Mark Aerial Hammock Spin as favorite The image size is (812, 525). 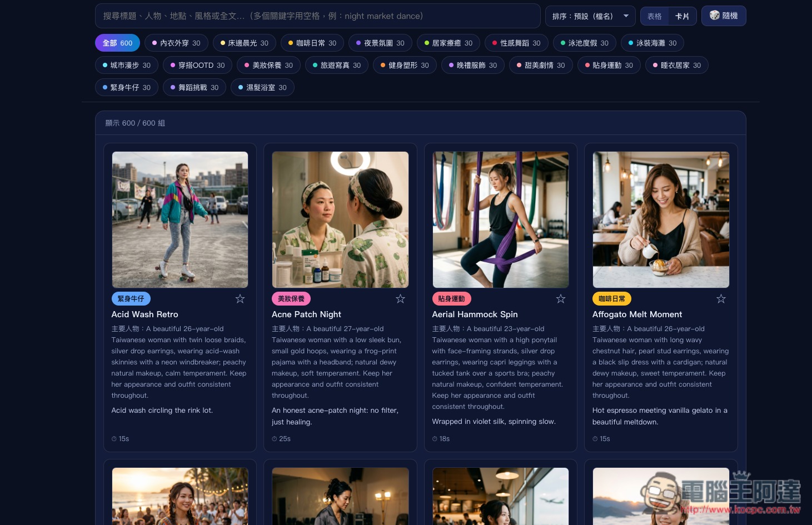[561, 299]
